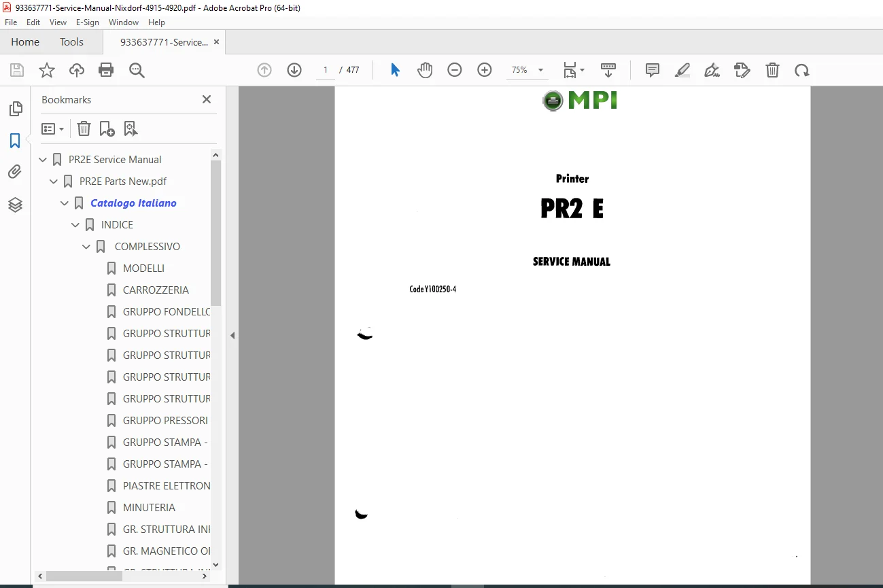Select the MODELLI bookmark

pyautogui.click(x=143, y=269)
